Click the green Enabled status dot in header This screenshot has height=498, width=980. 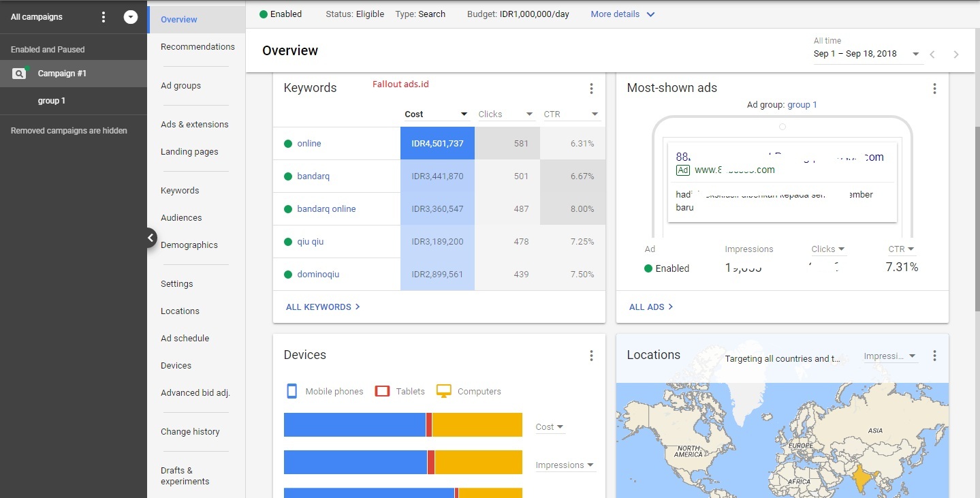(x=264, y=14)
